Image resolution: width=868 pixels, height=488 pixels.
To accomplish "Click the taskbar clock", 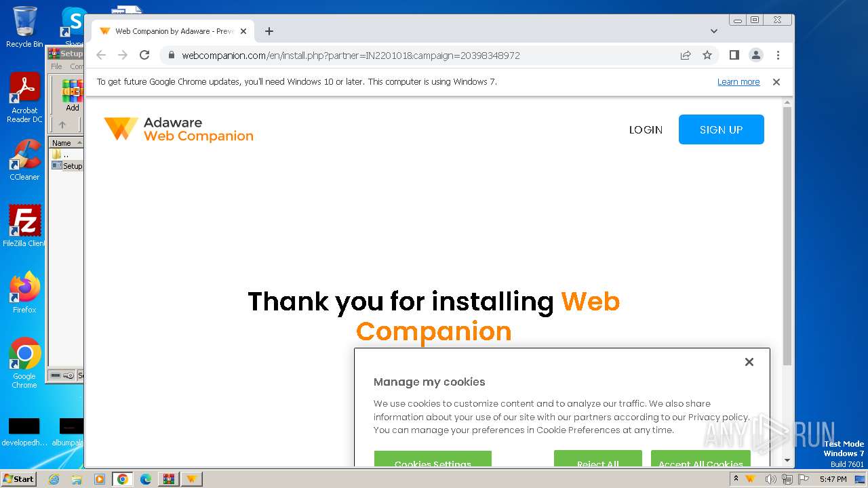I will pos(833,479).
